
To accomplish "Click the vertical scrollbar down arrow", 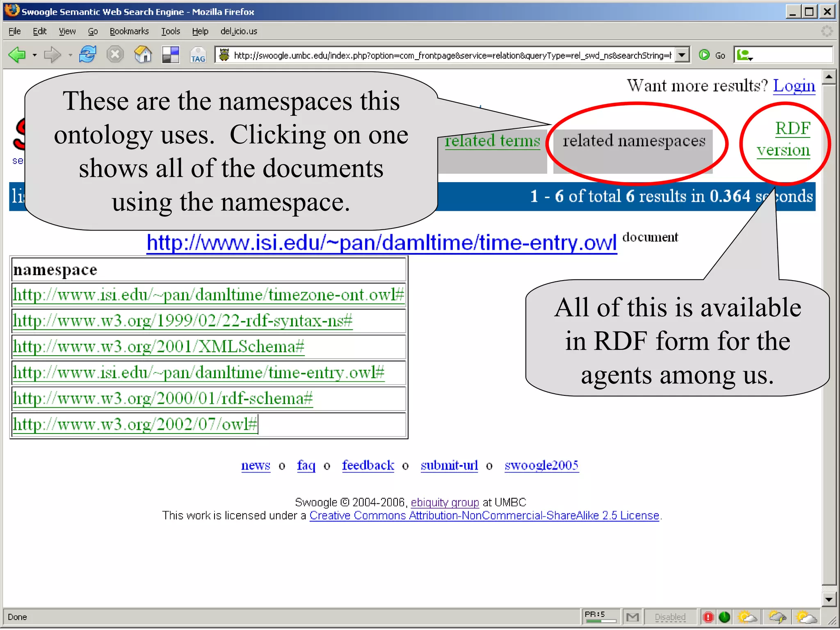I will [829, 600].
